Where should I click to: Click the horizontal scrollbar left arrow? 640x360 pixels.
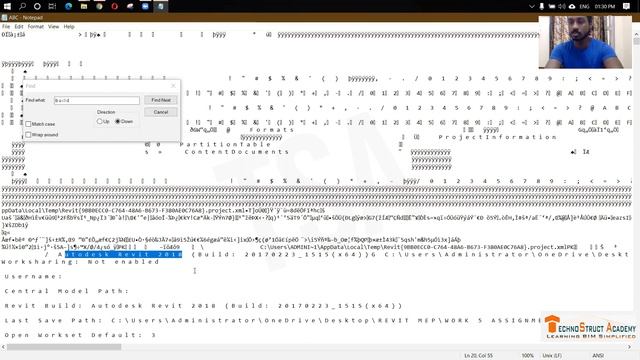tap(3, 347)
